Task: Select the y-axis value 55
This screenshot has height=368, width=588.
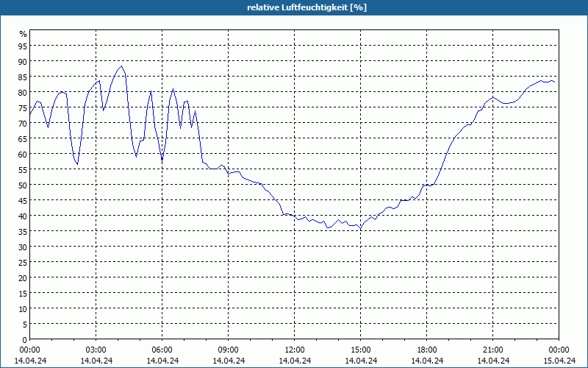Action: click(x=23, y=170)
